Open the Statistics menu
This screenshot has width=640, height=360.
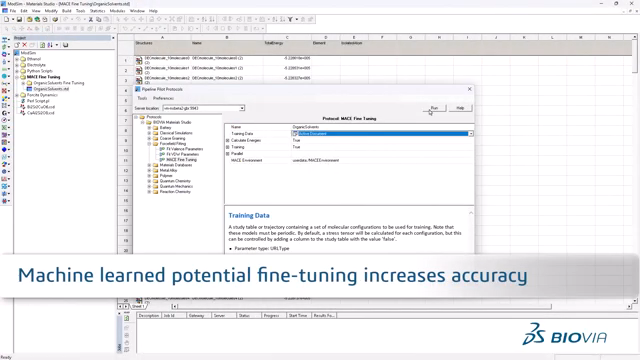click(98, 11)
